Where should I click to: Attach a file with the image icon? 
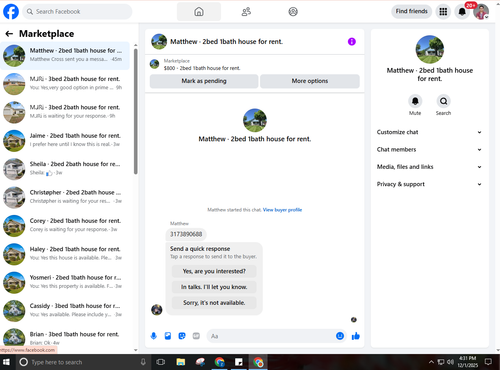(x=168, y=336)
